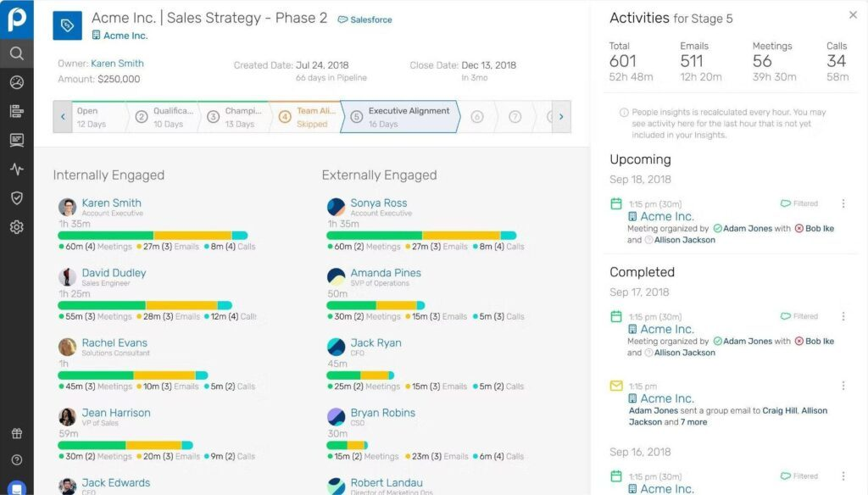
Task: Open the pipeline list view from sidebar
Action: pyautogui.click(x=17, y=110)
